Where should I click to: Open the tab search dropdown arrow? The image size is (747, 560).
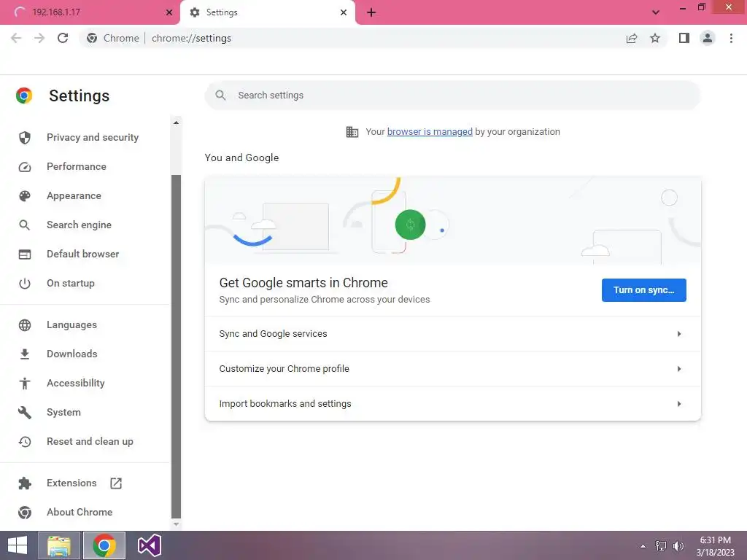656,12
